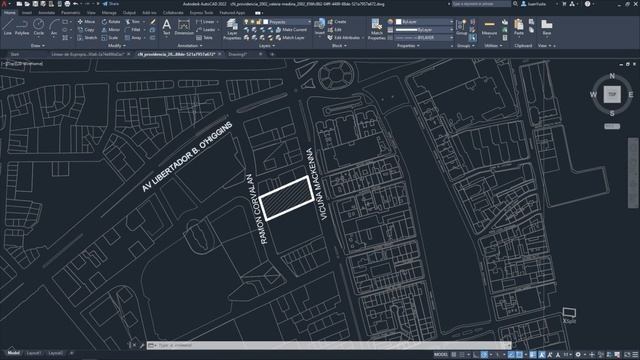The image size is (640, 360).
Task: Expand the Modify panel
Action: tap(116, 46)
